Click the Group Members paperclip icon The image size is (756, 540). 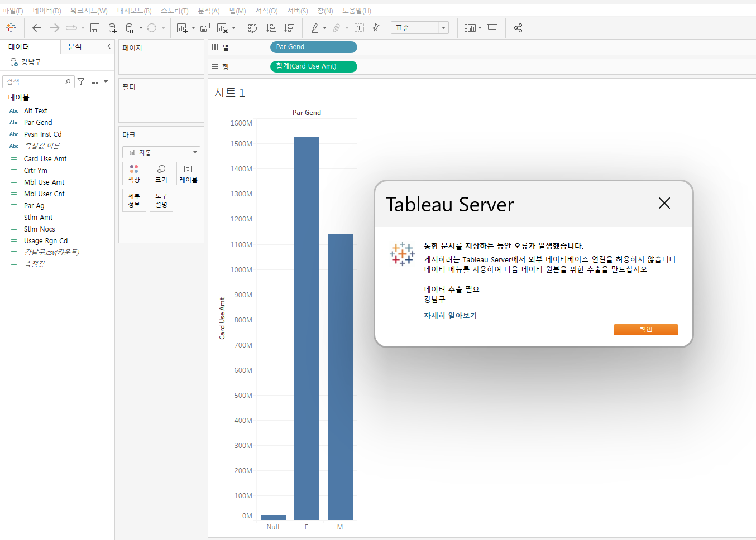[x=337, y=28]
